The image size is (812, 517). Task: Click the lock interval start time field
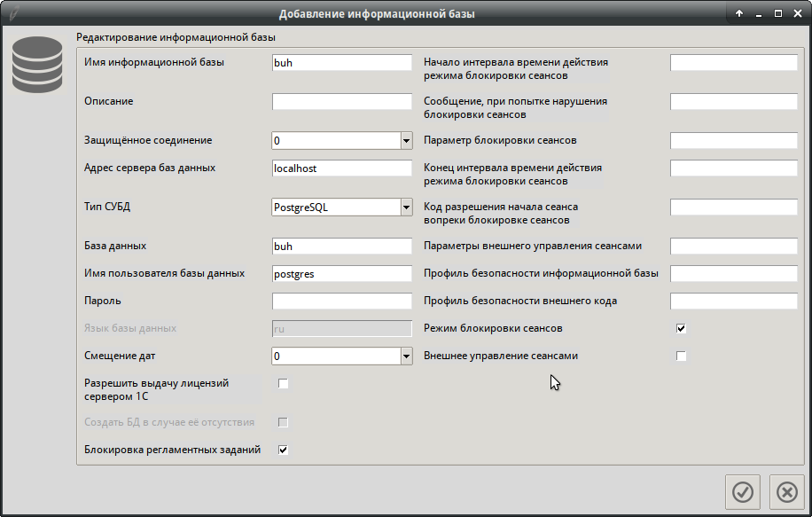tap(733, 62)
